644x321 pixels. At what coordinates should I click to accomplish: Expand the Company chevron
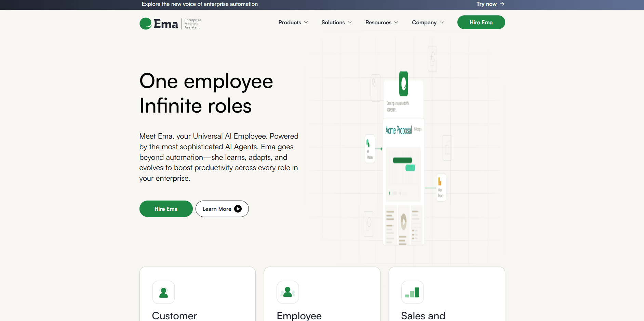(x=442, y=22)
